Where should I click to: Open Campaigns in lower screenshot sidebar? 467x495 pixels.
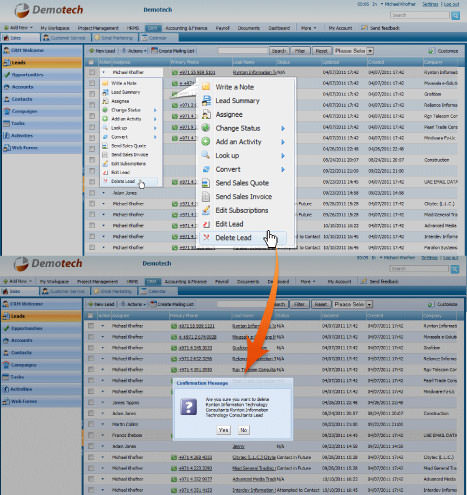click(41, 365)
